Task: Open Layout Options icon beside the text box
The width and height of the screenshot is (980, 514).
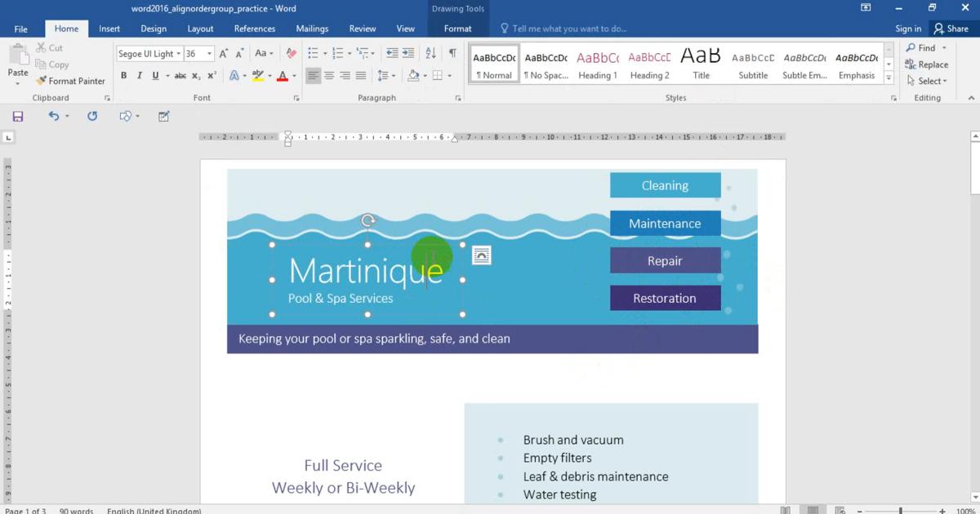Action: (x=482, y=256)
